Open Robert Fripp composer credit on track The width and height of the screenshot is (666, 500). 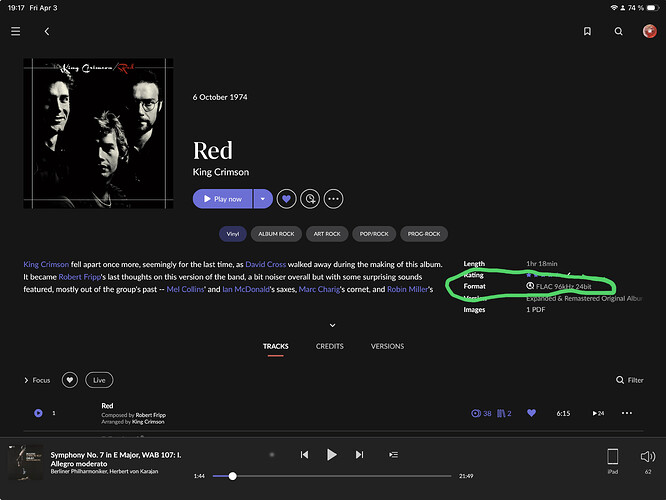tap(151, 415)
